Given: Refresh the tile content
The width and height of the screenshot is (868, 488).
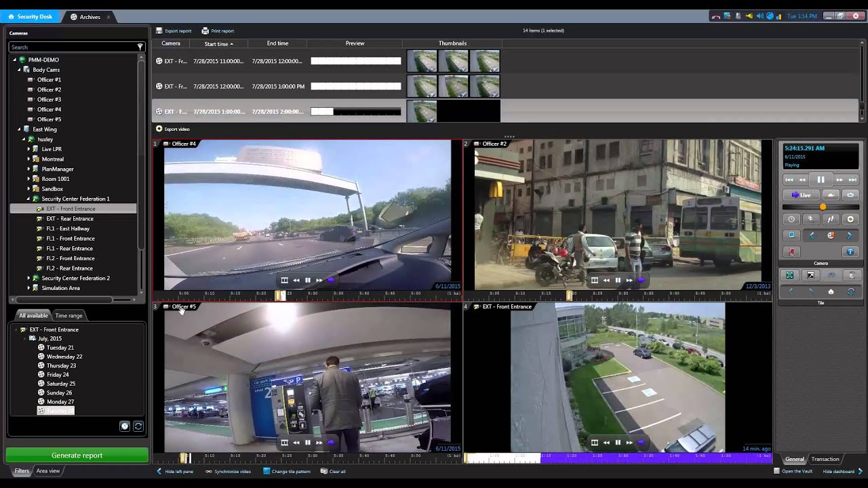Looking at the screenshot, I should coord(851,291).
